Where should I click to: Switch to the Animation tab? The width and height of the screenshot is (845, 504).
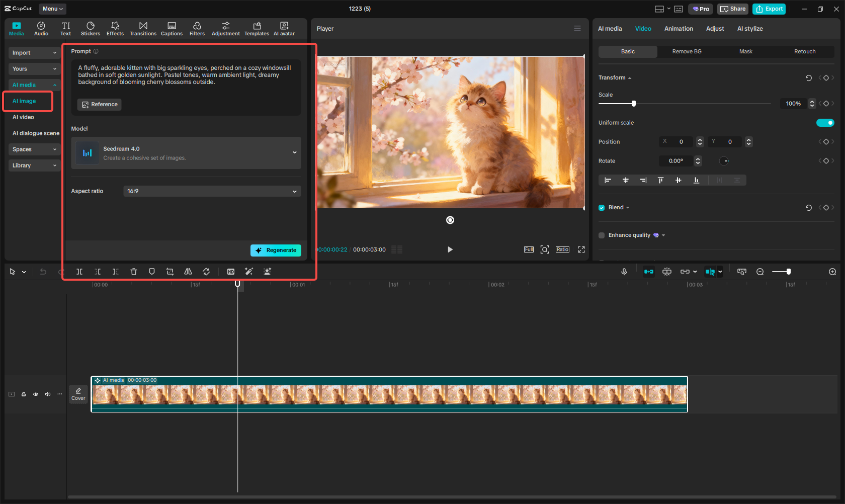coord(679,29)
